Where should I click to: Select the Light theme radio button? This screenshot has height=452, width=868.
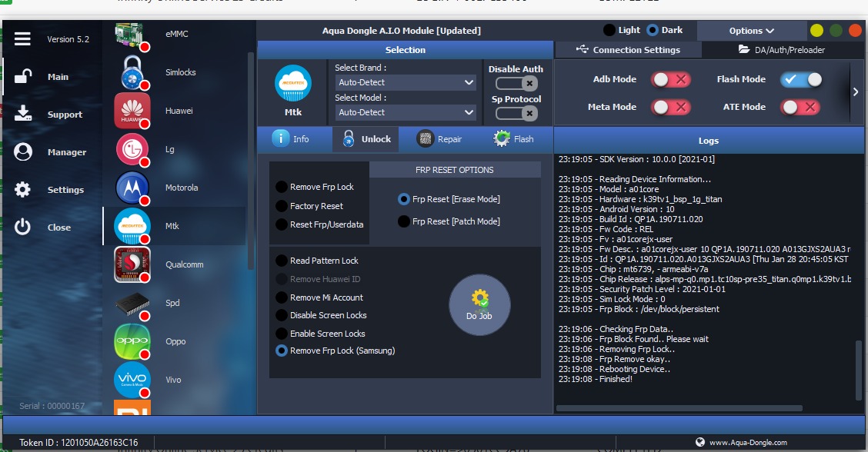point(609,30)
